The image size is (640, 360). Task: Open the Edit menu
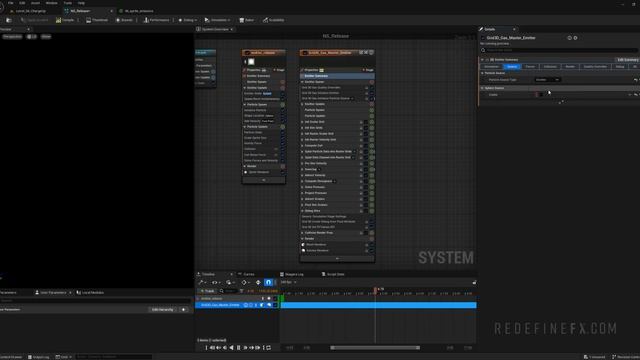coord(22,3)
